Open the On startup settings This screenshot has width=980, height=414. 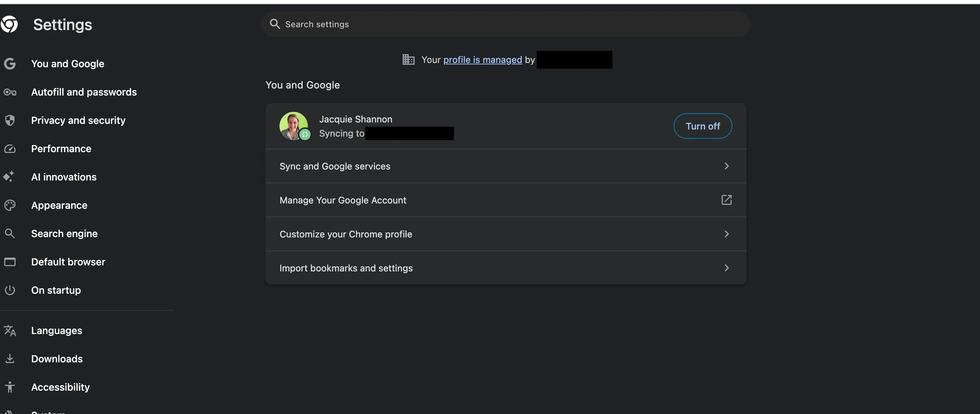pyautogui.click(x=56, y=290)
